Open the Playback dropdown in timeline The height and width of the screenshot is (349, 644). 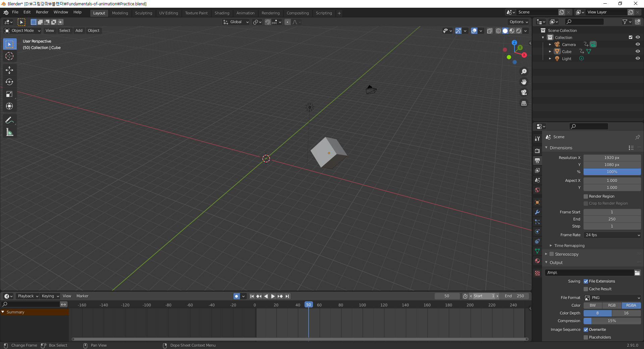(28, 296)
